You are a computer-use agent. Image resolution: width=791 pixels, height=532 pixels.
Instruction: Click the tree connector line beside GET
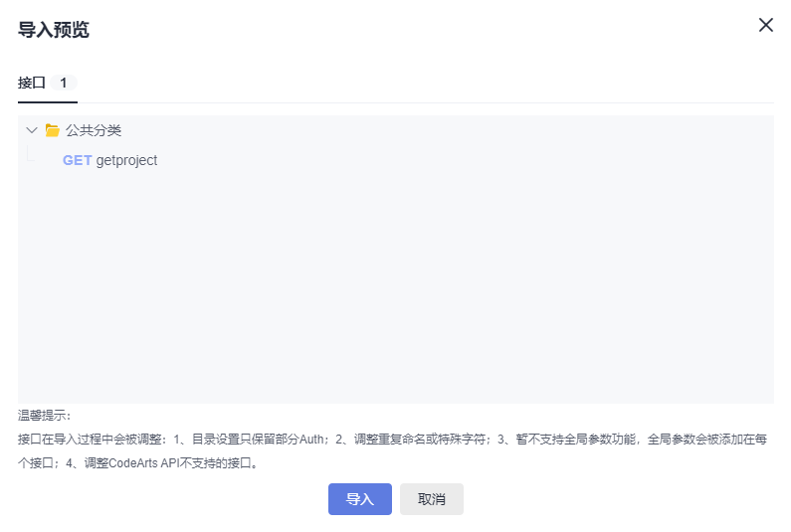tap(30, 156)
